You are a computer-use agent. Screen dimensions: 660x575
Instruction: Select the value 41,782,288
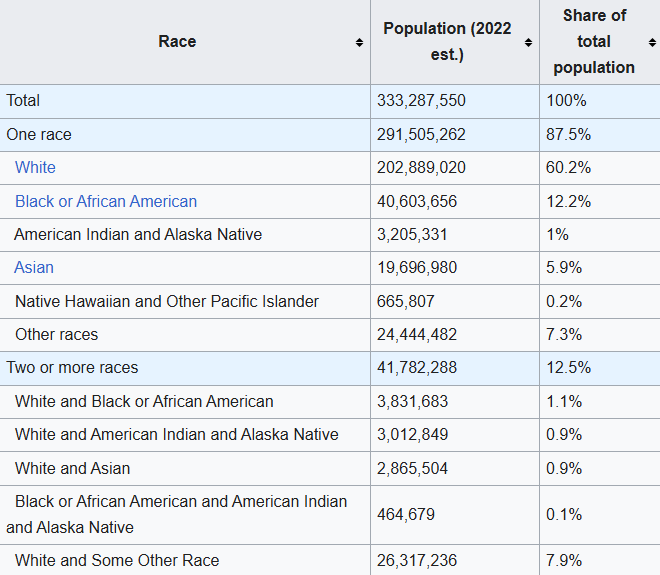417,367
